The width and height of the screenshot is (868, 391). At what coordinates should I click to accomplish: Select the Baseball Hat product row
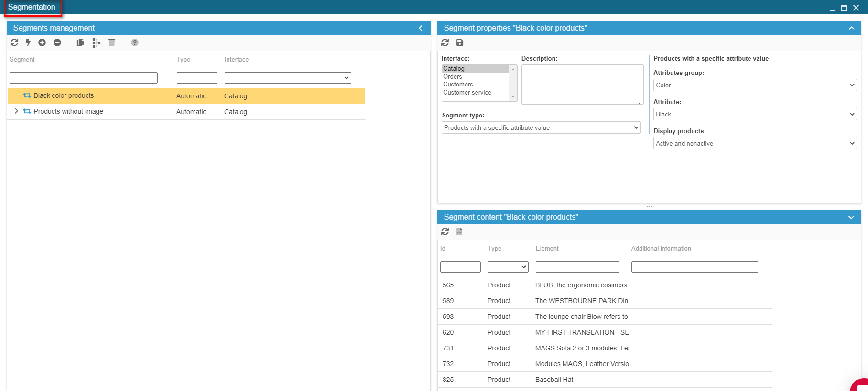(554, 380)
